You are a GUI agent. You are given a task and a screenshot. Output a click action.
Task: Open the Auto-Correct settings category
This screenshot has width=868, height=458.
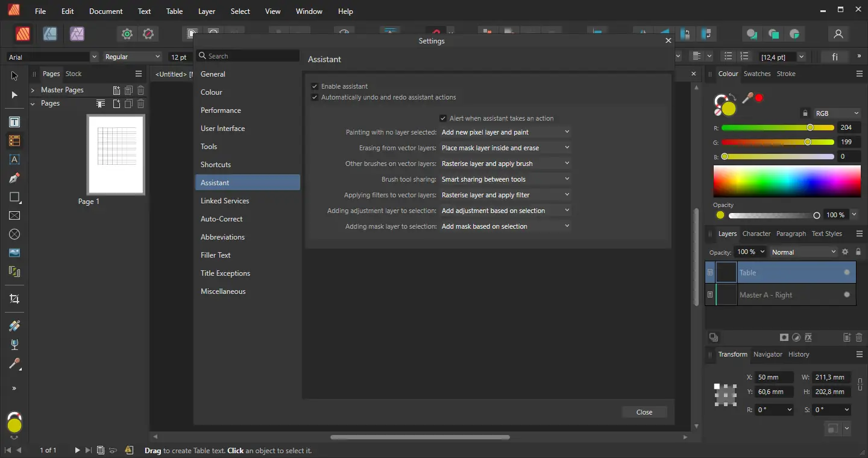coord(247,219)
